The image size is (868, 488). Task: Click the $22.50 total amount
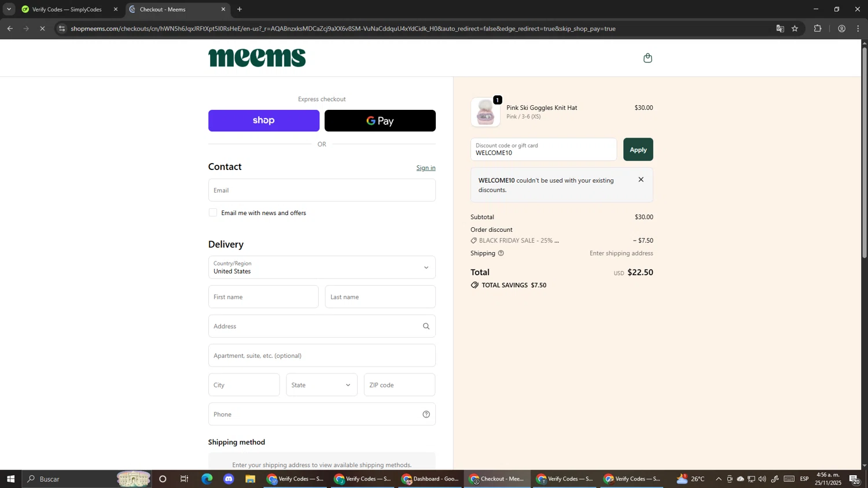click(x=640, y=273)
